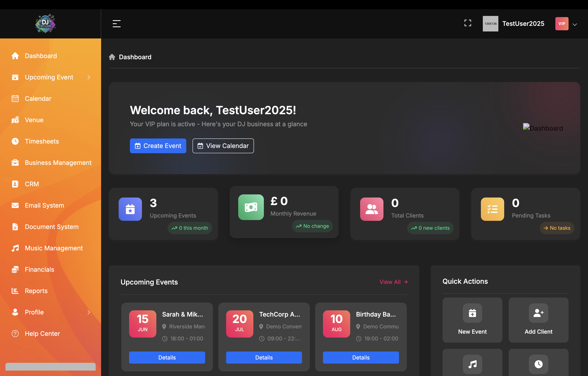This screenshot has width=588, height=376.
Task: Click the Create Event button
Action: [x=158, y=146]
